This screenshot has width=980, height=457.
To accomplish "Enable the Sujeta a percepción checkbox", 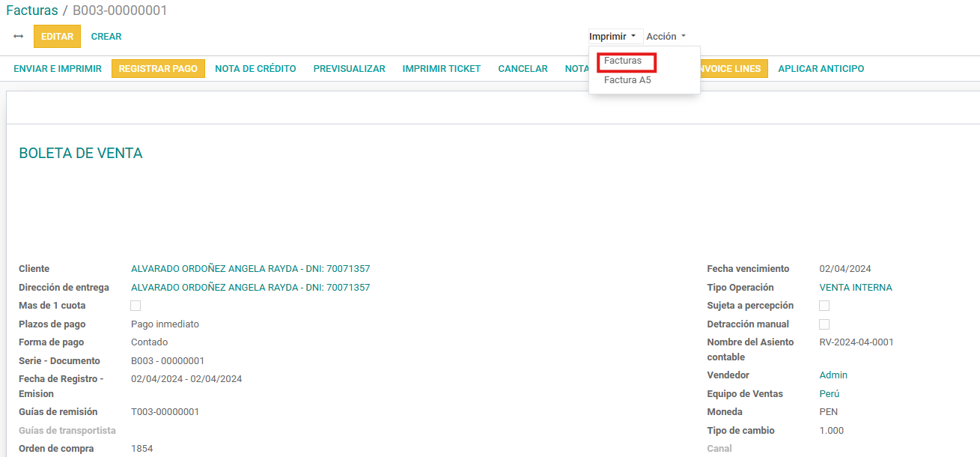I will coord(824,306).
